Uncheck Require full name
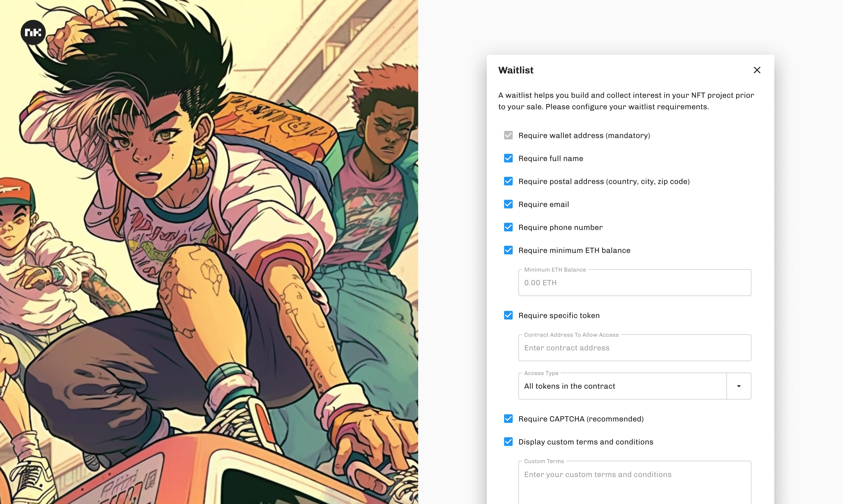The width and height of the screenshot is (843, 504). point(508,158)
